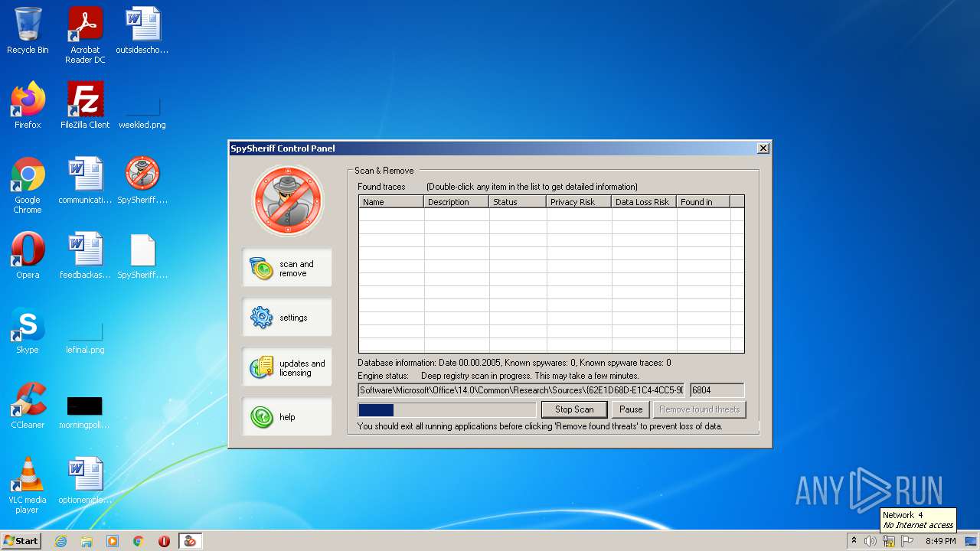Launch Opera browser shortcut
Screen dimensions: 980x551
28,256
